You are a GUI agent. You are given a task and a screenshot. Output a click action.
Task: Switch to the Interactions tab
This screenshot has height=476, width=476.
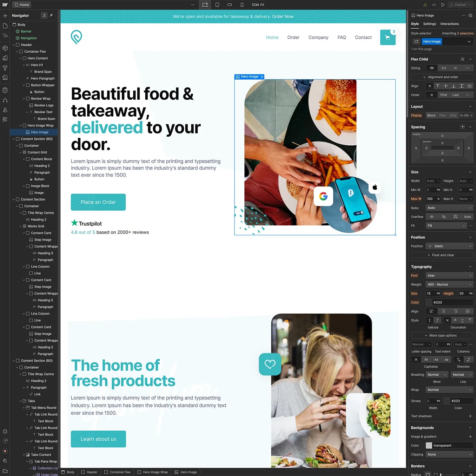click(x=449, y=24)
